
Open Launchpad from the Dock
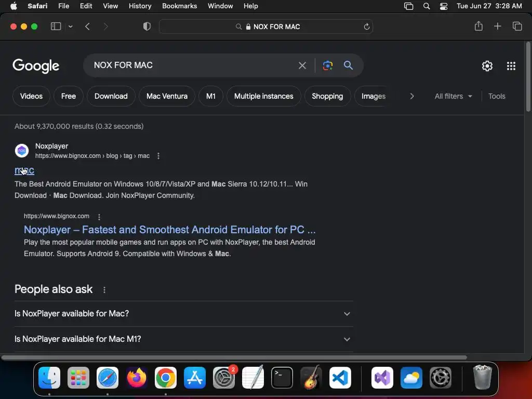pyautogui.click(x=78, y=377)
